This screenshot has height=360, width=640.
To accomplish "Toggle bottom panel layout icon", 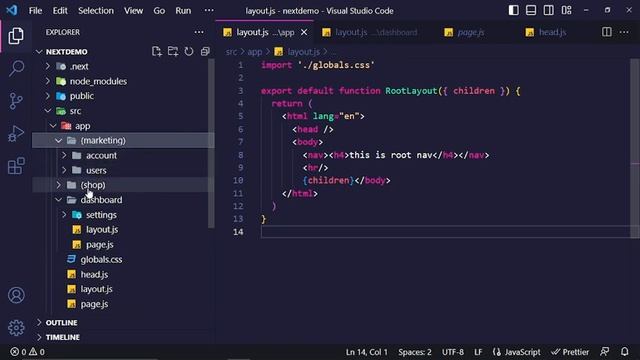I will point(531,10).
